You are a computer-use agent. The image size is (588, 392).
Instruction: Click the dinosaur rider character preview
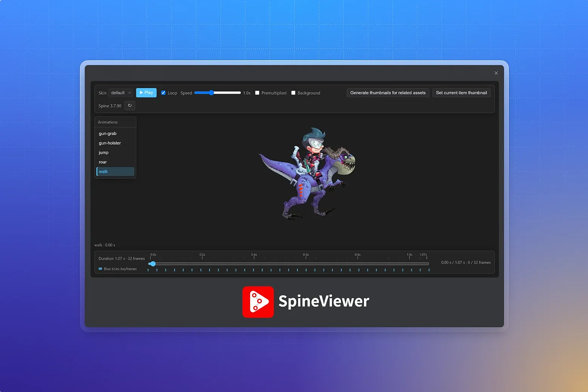[x=307, y=174]
